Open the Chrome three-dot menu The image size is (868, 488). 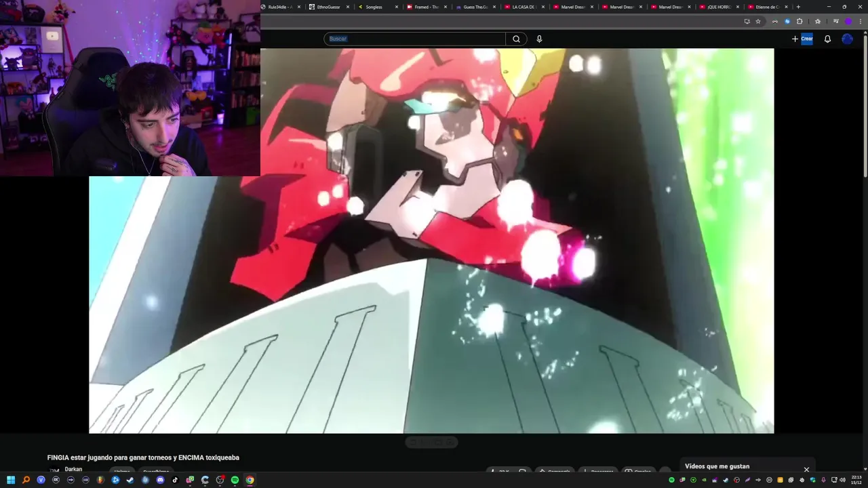(861, 21)
